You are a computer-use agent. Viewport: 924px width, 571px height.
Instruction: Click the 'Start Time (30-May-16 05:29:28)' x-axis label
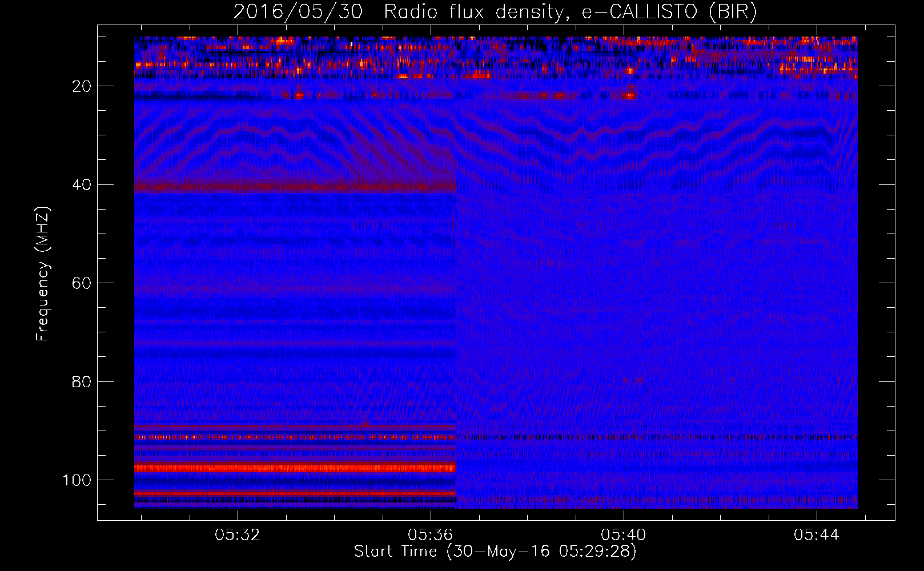point(495,552)
